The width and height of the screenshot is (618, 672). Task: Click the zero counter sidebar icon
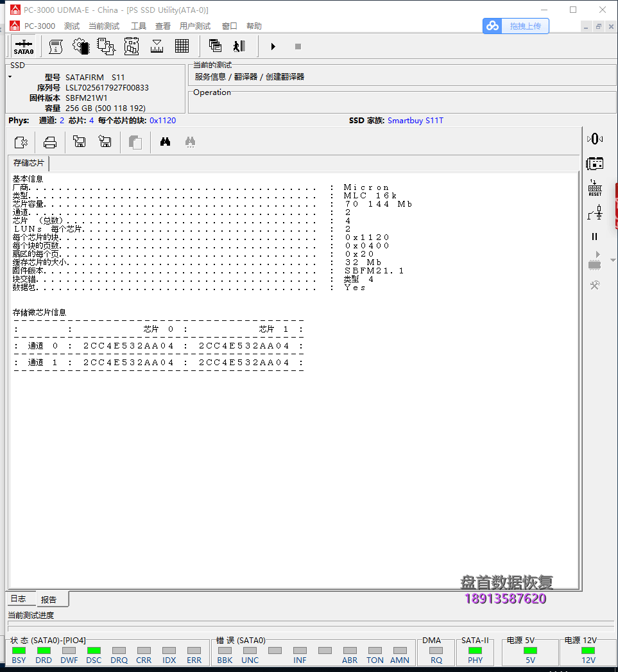point(594,139)
